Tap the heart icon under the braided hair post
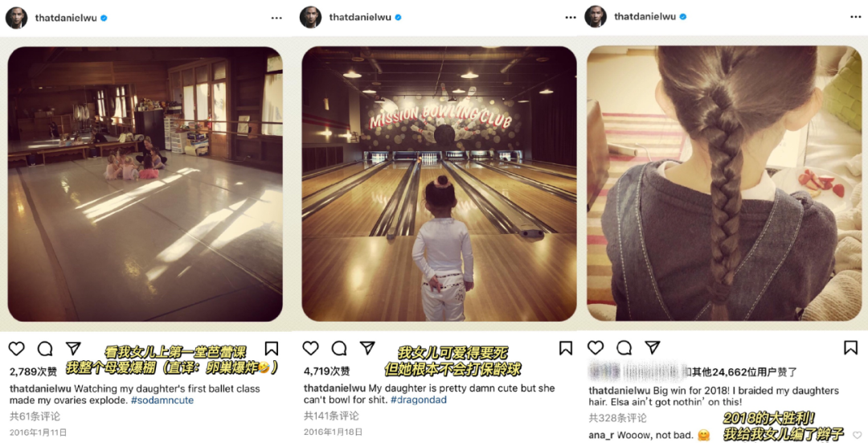This screenshot has width=868, height=443. pos(596,347)
